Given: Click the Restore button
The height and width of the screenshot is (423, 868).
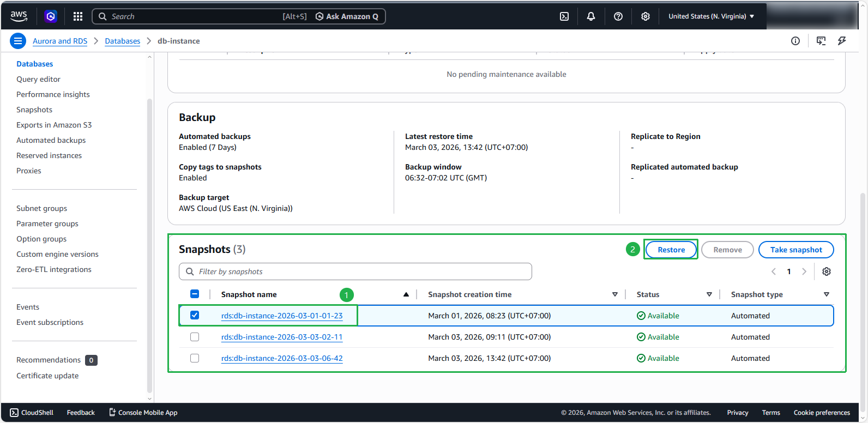Looking at the screenshot, I should pos(671,250).
